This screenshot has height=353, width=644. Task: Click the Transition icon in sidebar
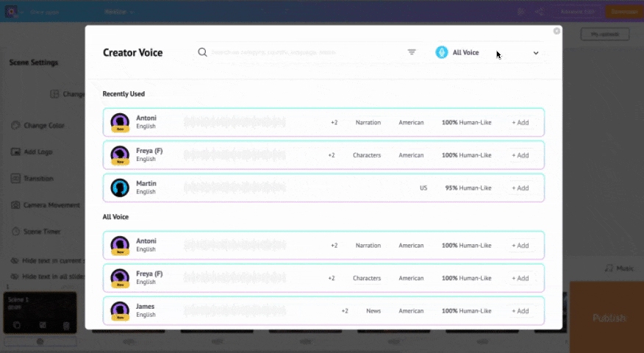tap(15, 179)
